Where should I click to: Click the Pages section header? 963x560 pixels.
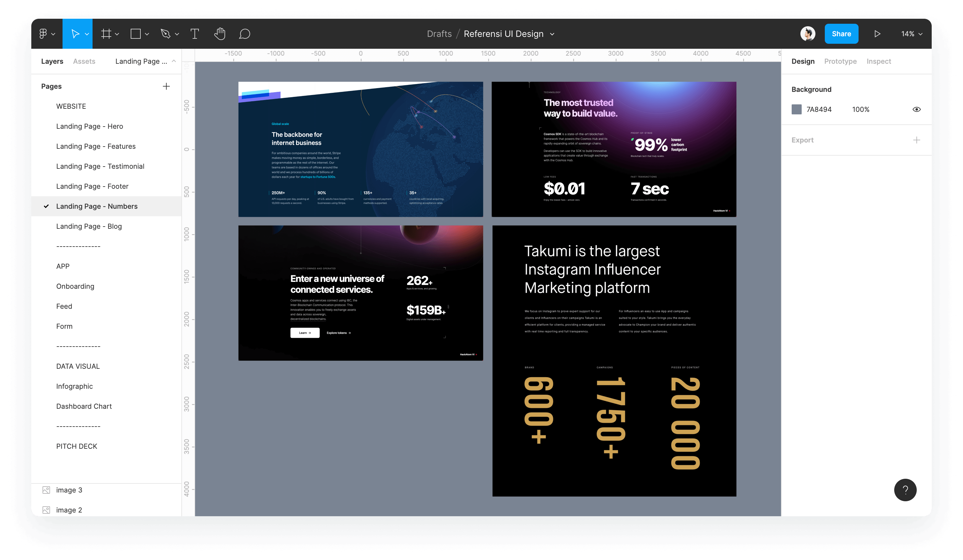click(51, 86)
